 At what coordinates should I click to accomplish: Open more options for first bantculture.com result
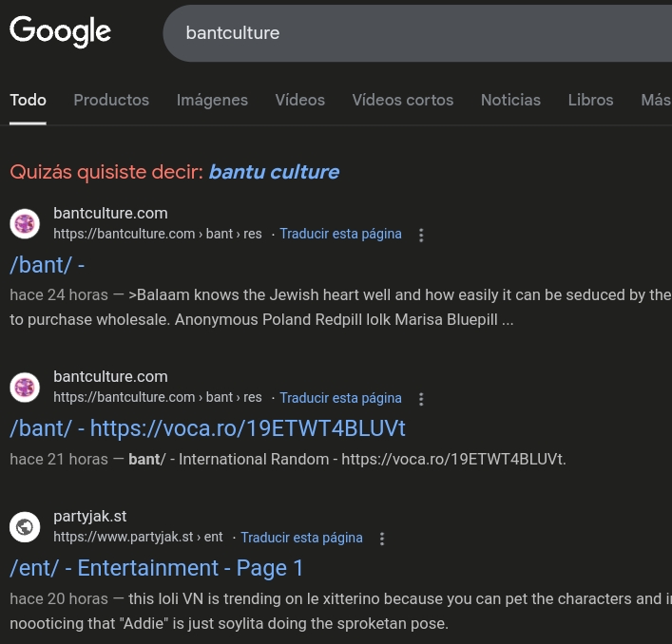pos(421,235)
